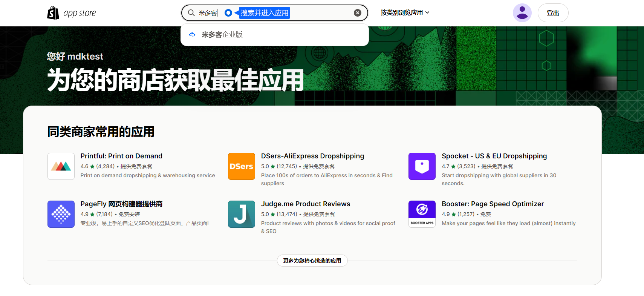Open Judge.me Product Reviews title link
The width and height of the screenshot is (644, 296).
coord(306,204)
